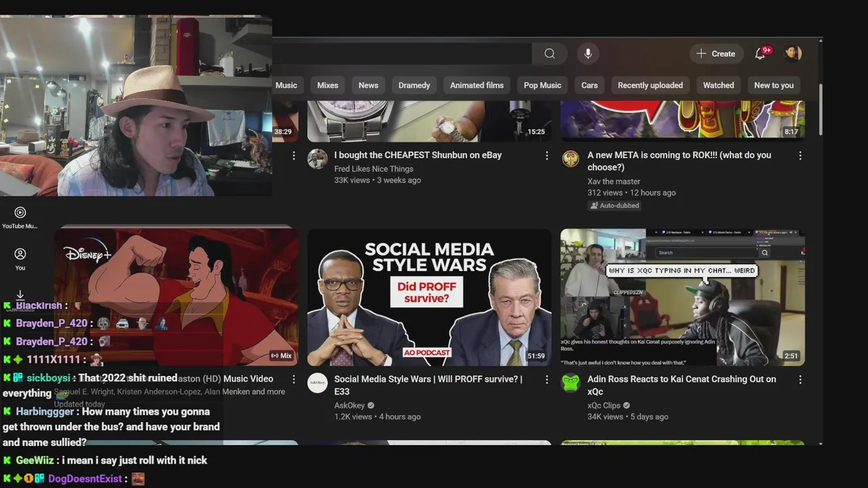Image resolution: width=868 pixels, height=488 pixels.
Task: Open options menu for Gaston music video
Action: [x=294, y=380]
